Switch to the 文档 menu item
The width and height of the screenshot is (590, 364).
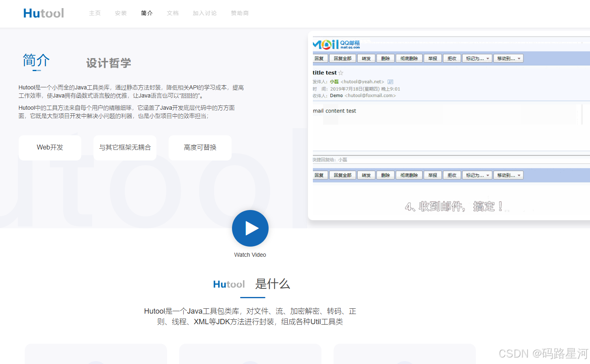click(x=173, y=13)
